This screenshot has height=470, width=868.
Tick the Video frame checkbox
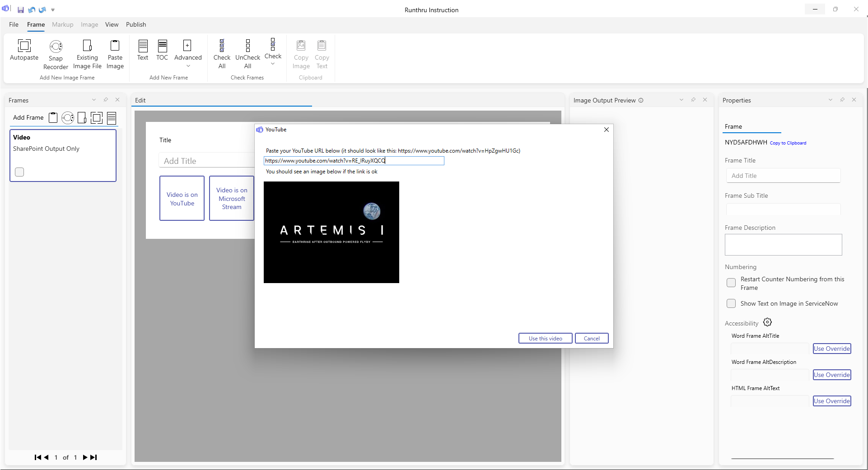[19, 172]
